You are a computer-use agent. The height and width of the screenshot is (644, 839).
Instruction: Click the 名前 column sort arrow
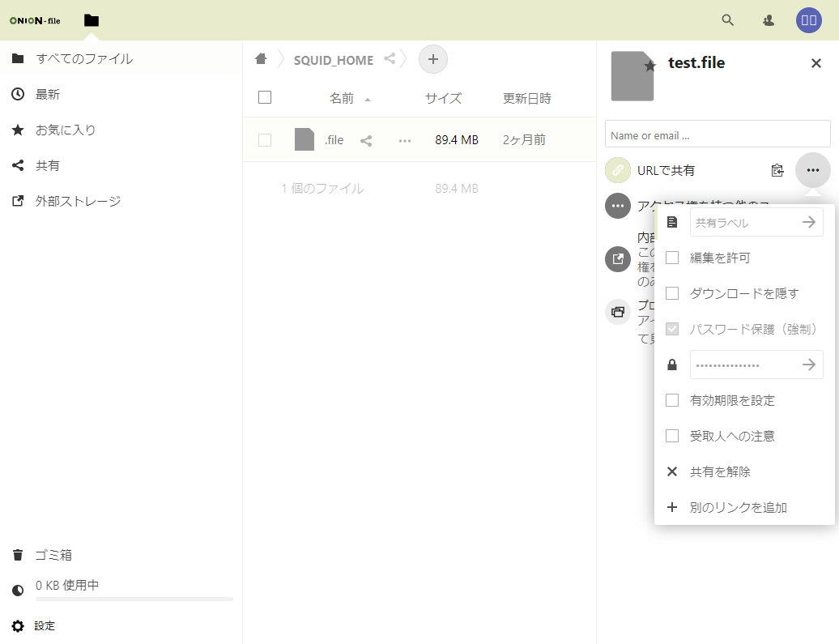pyautogui.click(x=368, y=100)
